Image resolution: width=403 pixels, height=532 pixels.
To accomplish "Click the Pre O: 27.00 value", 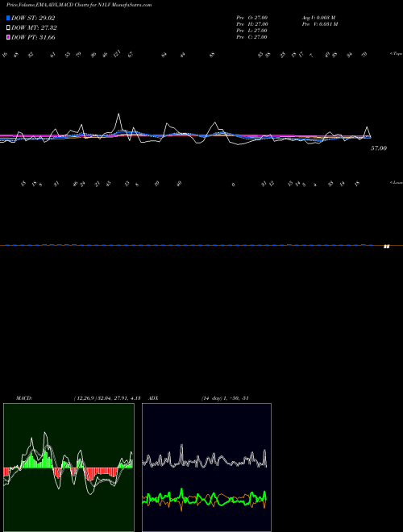I will coord(252,18).
